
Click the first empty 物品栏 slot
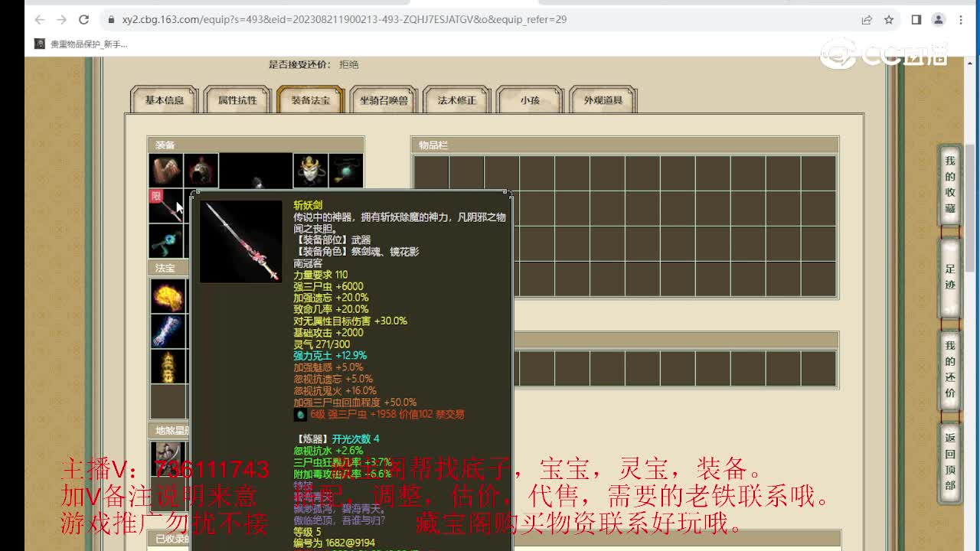click(431, 173)
